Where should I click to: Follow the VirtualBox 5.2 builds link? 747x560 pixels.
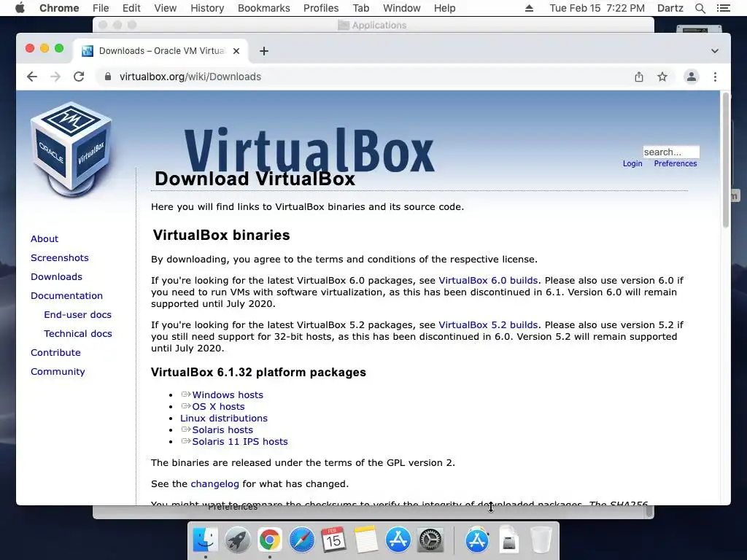488,324
